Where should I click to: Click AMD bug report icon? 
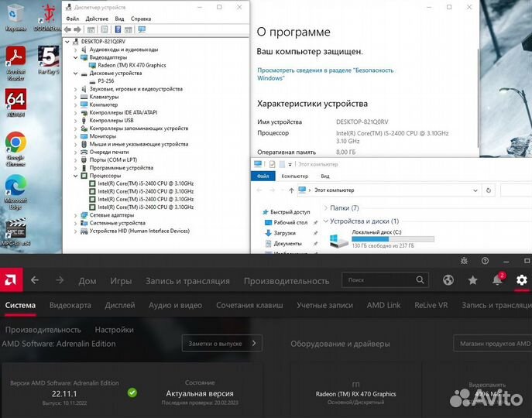click(x=464, y=261)
